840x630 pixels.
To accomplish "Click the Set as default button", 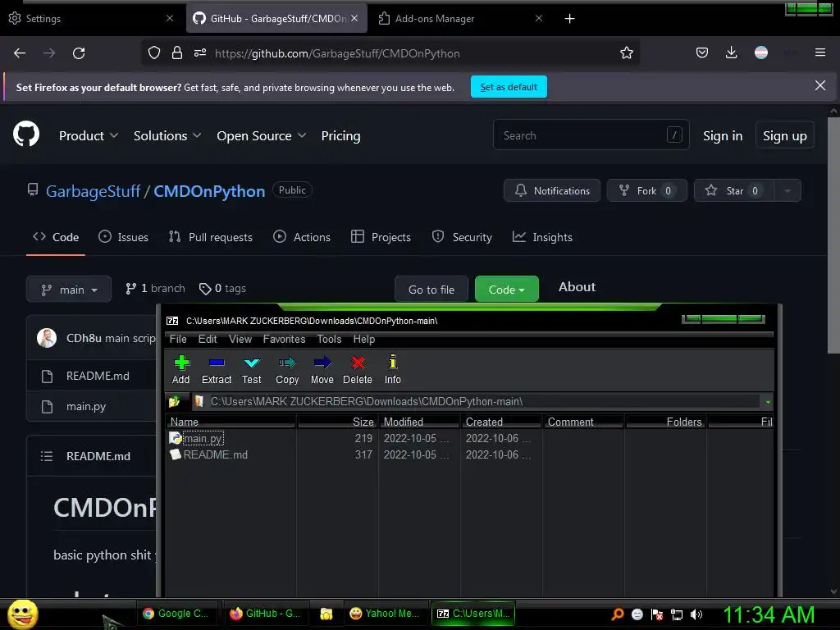I will (509, 87).
